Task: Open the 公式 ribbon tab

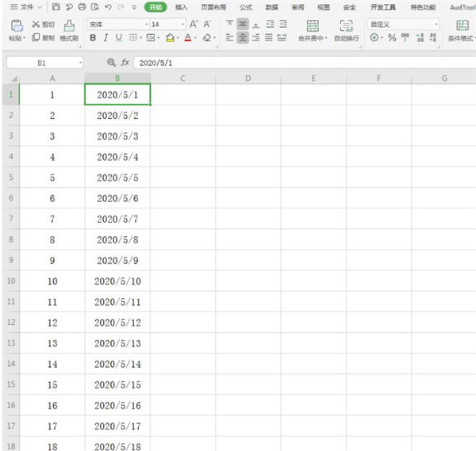Action: (246, 7)
